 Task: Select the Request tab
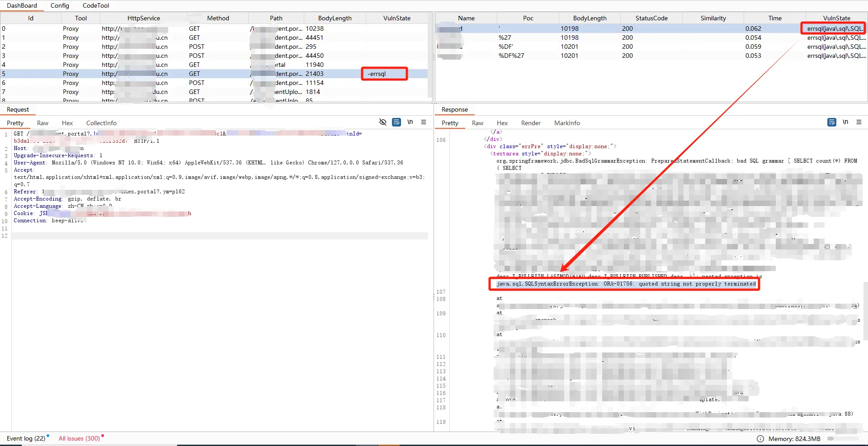pos(18,109)
